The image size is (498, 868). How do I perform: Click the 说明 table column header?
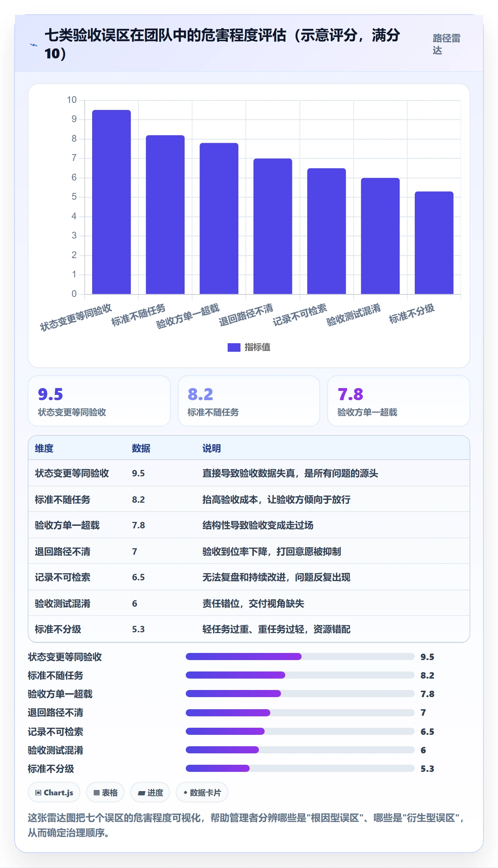[x=212, y=448]
